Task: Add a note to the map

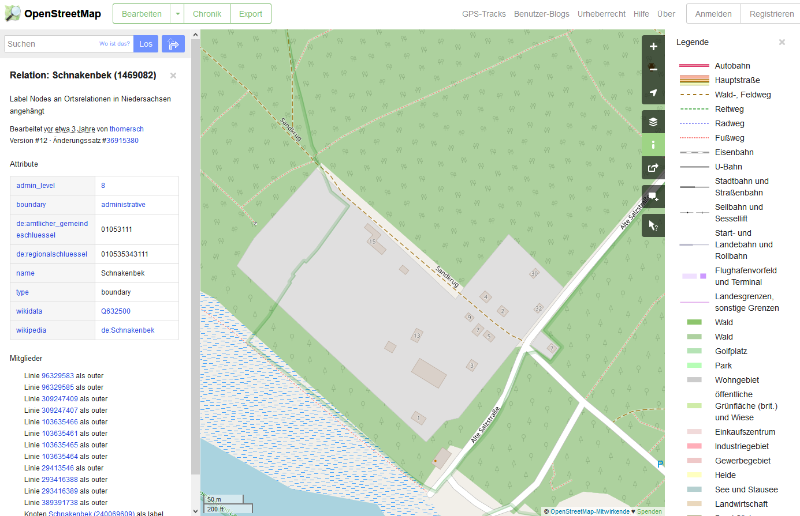Action: 653,197
